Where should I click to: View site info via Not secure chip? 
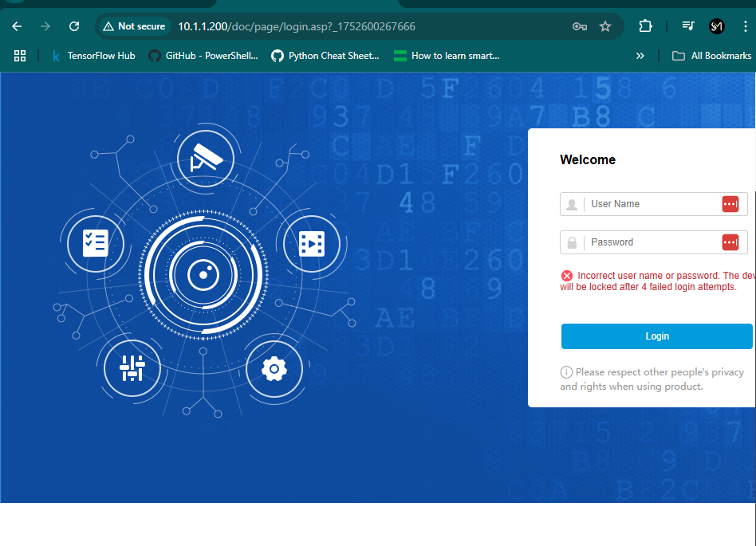[134, 26]
